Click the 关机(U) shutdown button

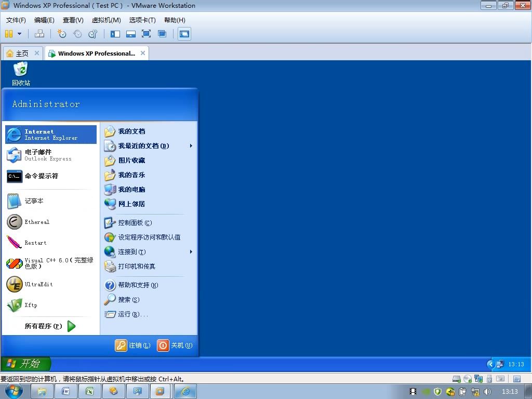[x=175, y=345]
